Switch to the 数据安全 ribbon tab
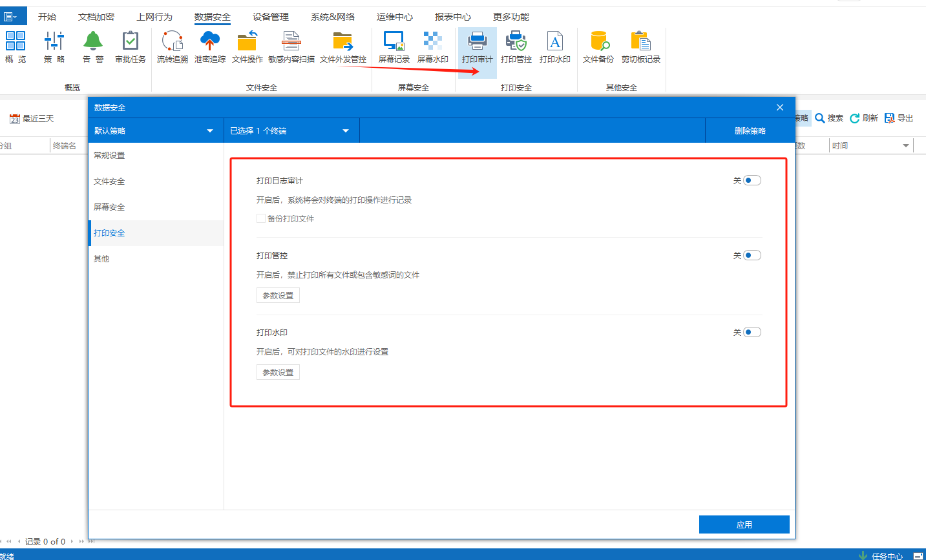Screen dimensions: 926x560 213,17
